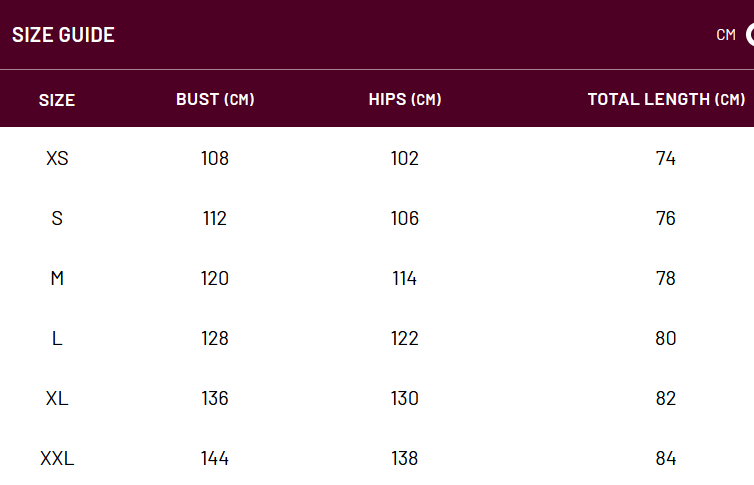Click the total length value 74
Viewport: 754px width, 485px height.
pyautogui.click(x=666, y=158)
